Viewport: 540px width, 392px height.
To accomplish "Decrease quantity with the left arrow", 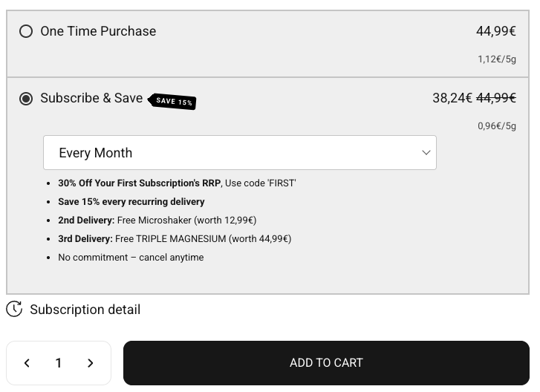I will (x=27, y=363).
